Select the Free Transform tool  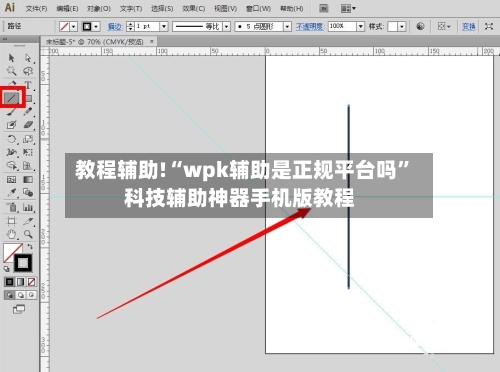[28, 152]
